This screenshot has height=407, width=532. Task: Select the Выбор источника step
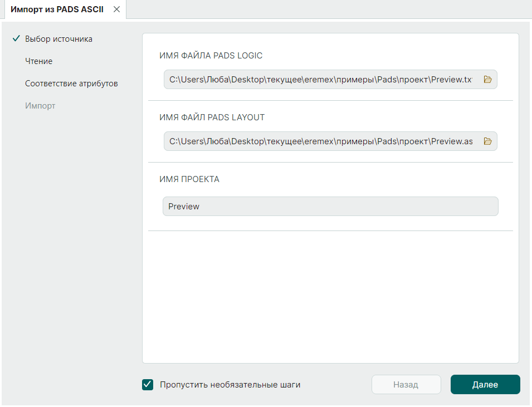[x=58, y=39]
